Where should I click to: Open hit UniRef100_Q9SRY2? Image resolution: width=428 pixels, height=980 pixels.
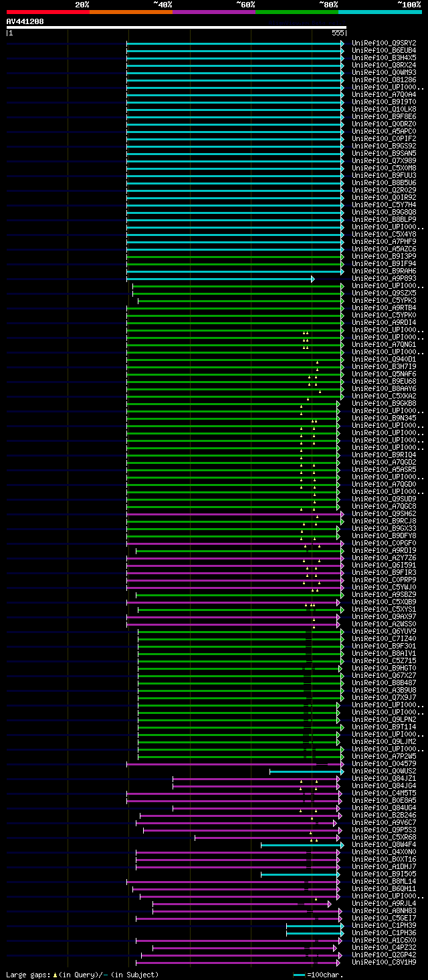coord(384,43)
